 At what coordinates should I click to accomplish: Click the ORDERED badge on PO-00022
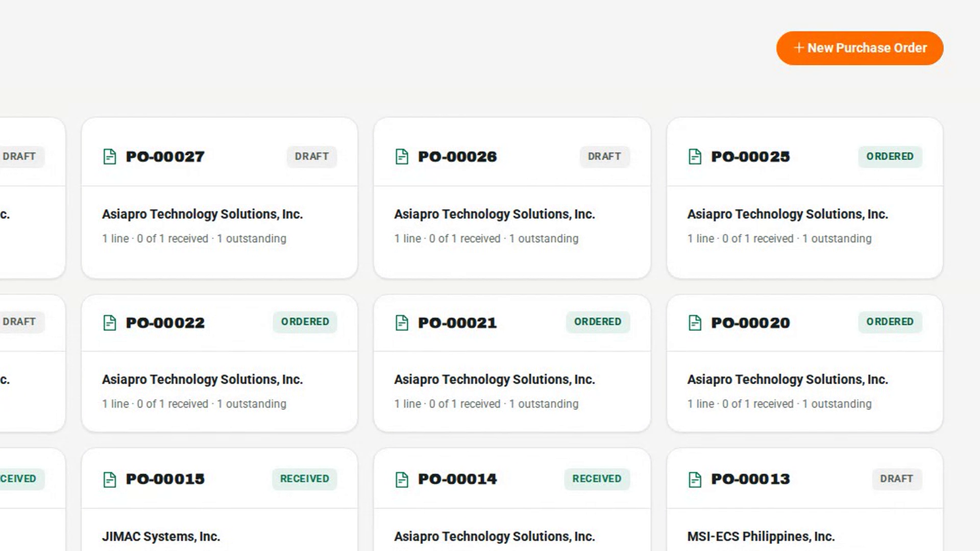[305, 322]
